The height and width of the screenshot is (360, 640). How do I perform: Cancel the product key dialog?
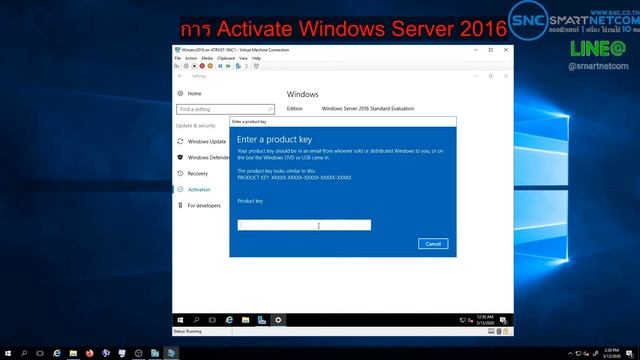(x=433, y=244)
